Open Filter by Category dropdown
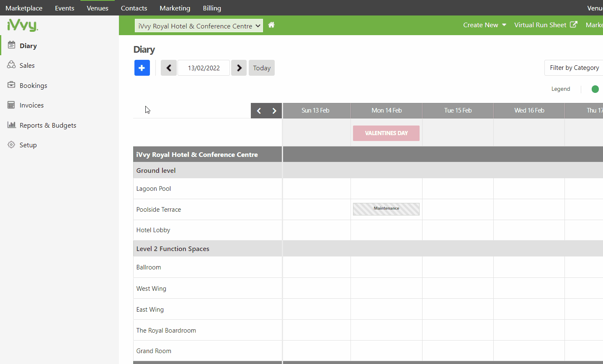The width and height of the screenshot is (603, 364). 574,68
